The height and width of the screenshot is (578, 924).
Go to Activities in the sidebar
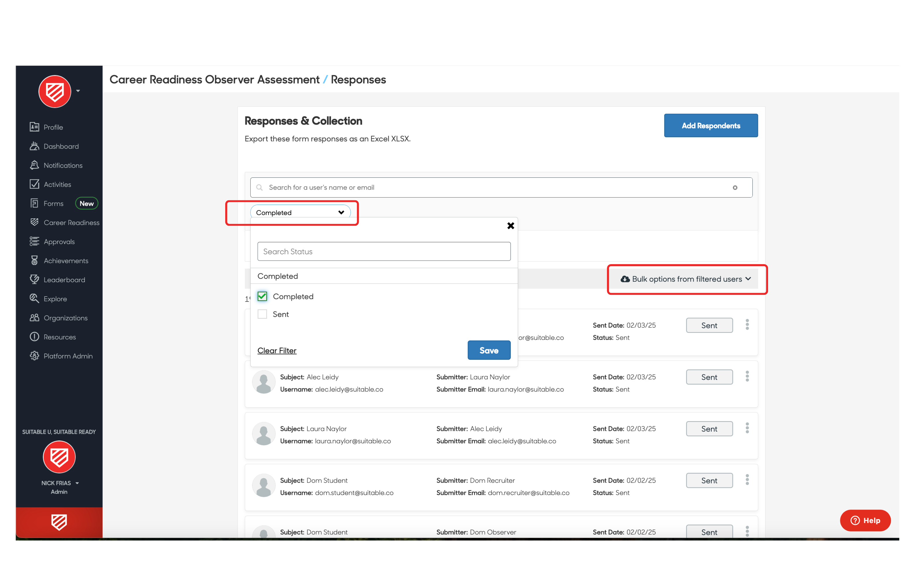click(x=57, y=184)
